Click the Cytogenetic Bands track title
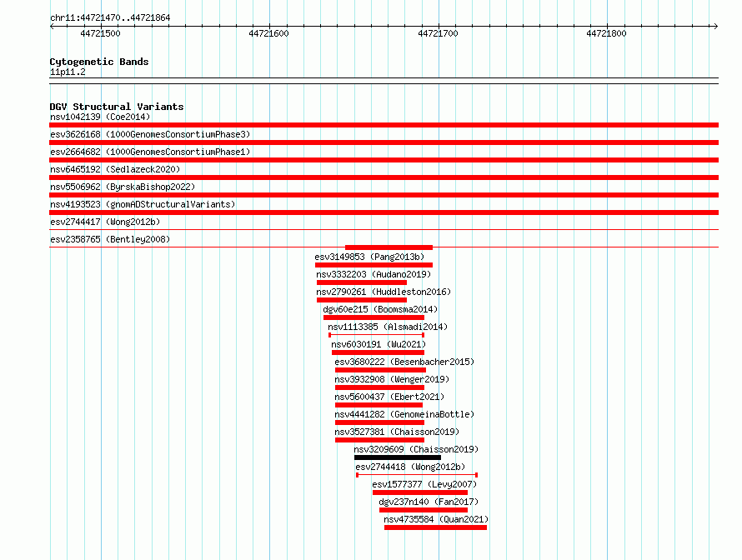Screen dimensions: 742x560 (x=99, y=62)
